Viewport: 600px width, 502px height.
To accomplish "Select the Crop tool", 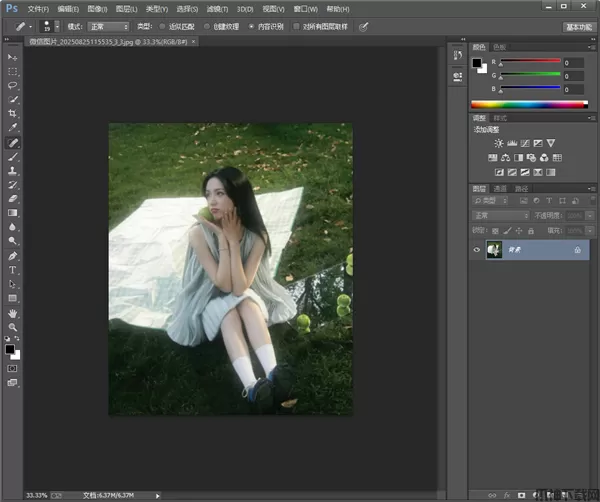I will (13, 114).
